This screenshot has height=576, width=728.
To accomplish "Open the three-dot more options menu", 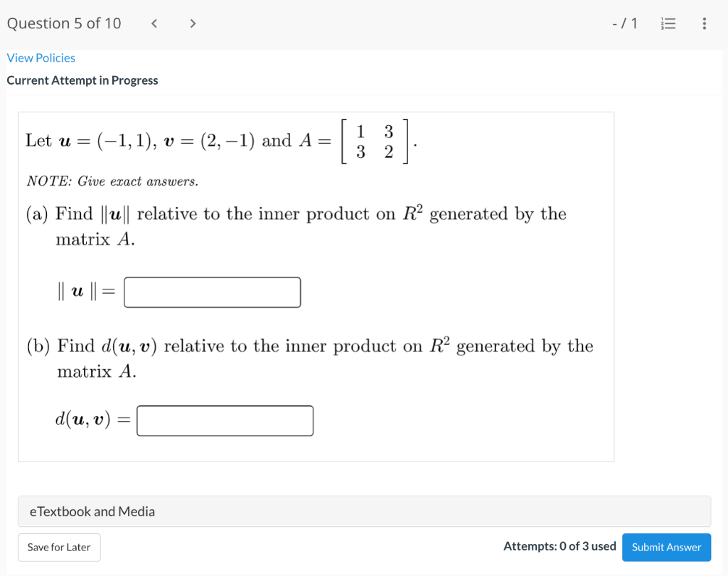I will point(705,23).
